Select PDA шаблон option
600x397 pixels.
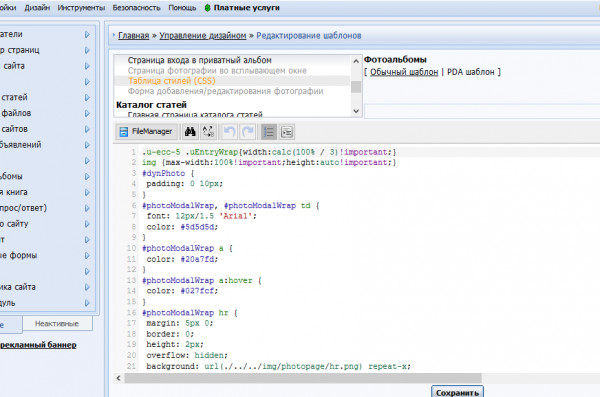pyautogui.click(x=471, y=72)
